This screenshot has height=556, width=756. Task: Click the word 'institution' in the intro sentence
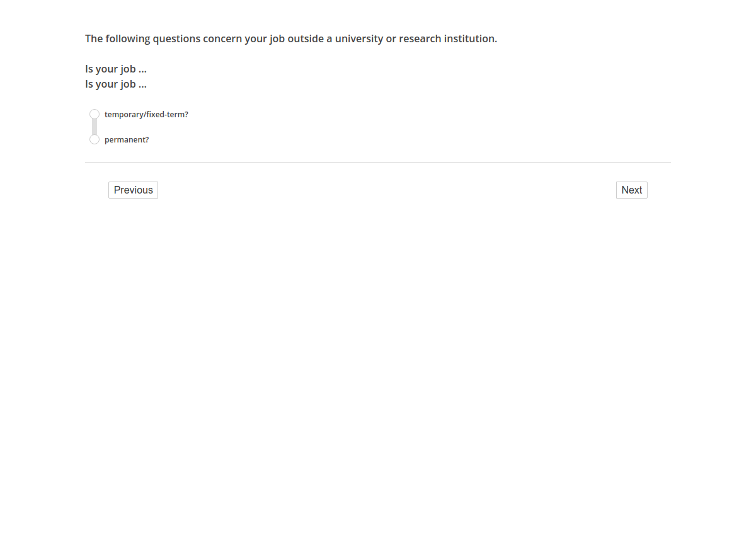469,38
